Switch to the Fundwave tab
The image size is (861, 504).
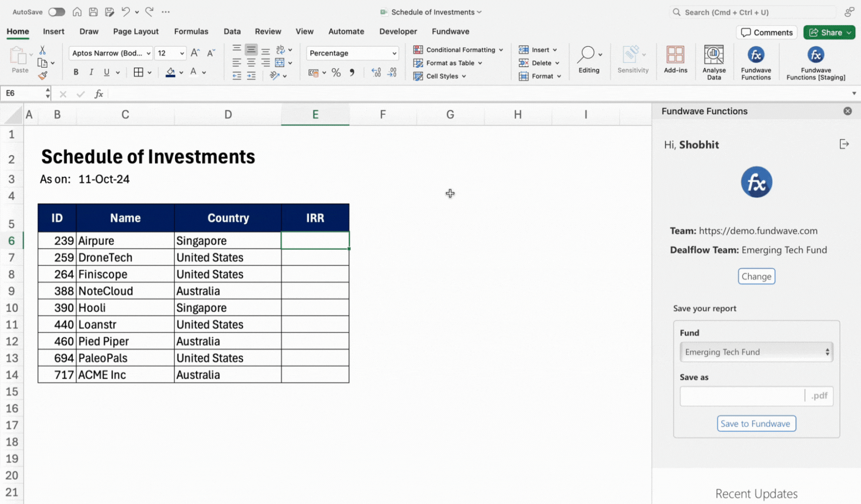(x=450, y=31)
